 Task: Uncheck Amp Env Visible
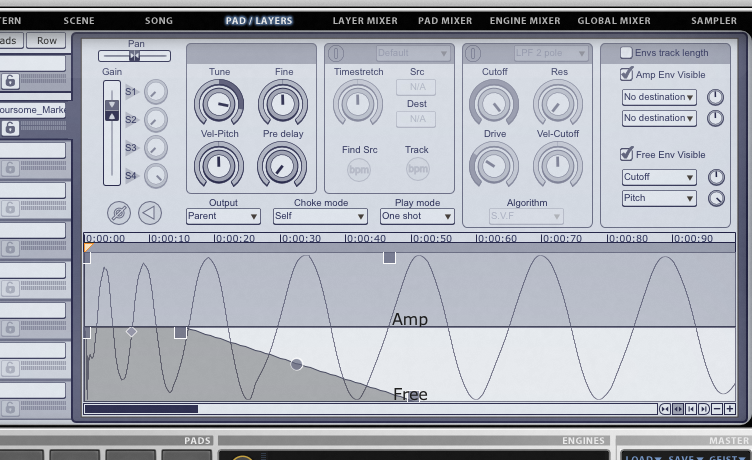[626, 75]
